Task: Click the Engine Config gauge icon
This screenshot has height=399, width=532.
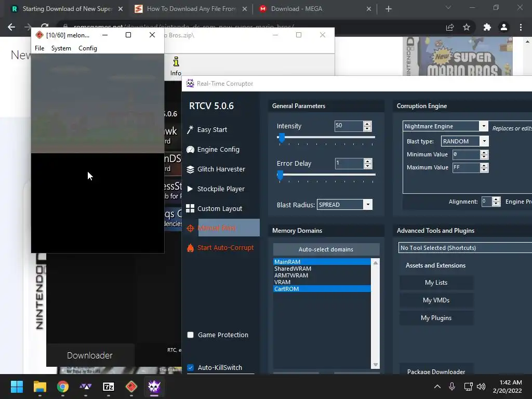Action: (x=190, y=149)
